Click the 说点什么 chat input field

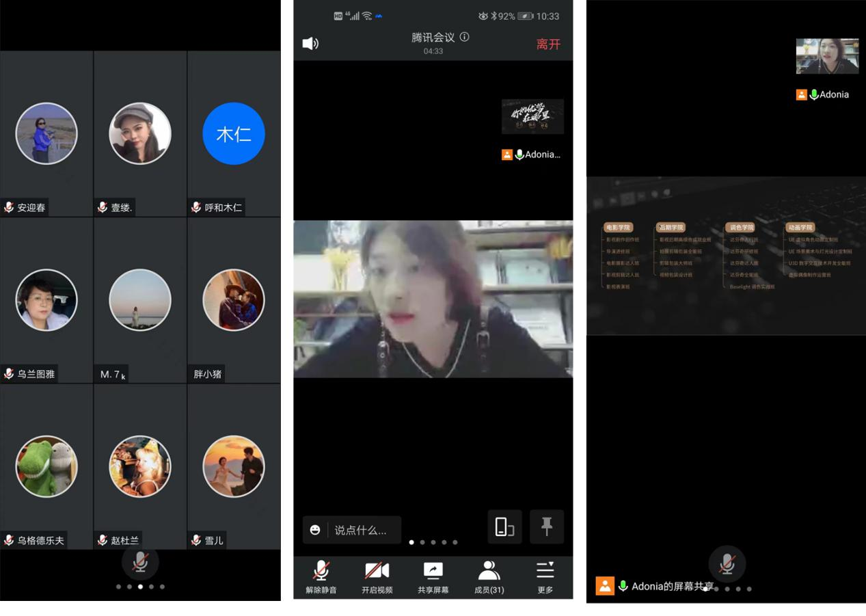[364, 530]
